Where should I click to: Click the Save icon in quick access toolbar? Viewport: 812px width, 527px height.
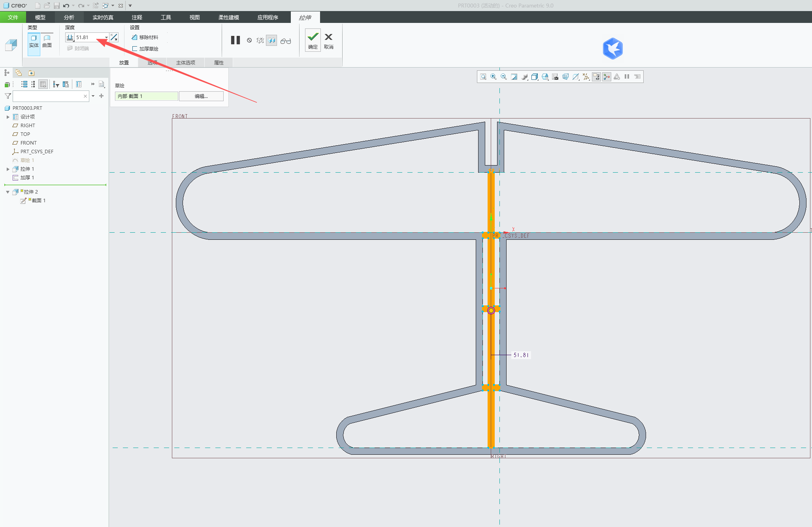57,6
